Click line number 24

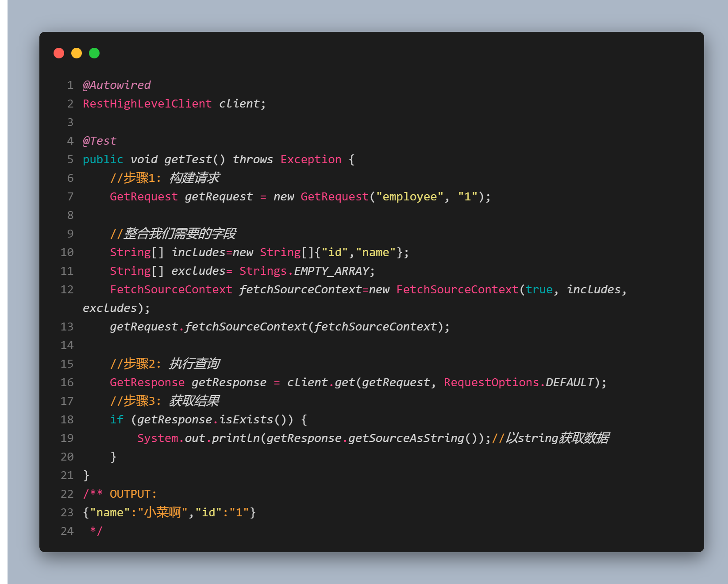click(x=67, y=531)
